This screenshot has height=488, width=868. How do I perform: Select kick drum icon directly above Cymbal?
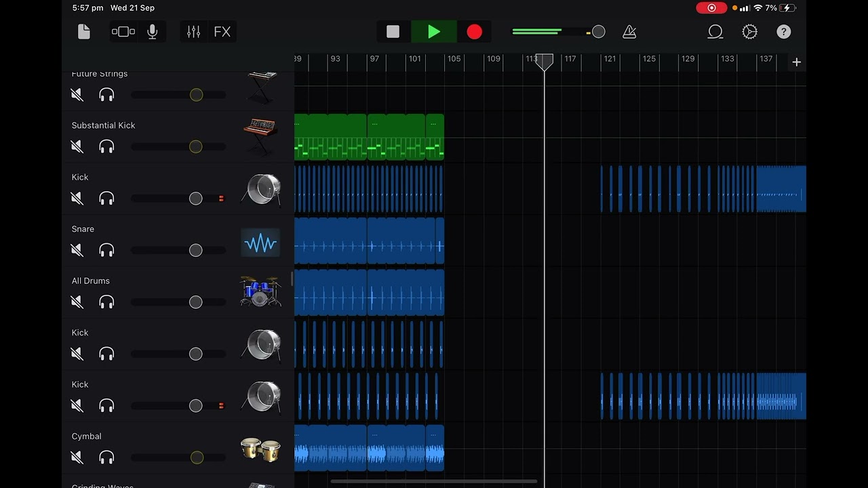click(262, 397)
